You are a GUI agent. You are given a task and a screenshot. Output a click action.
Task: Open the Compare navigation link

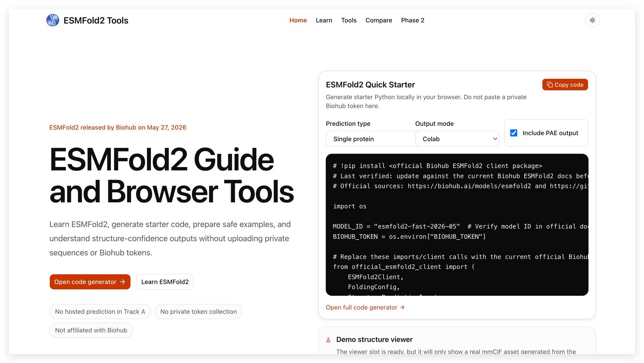pyautogui.click(x=378, y=20)
